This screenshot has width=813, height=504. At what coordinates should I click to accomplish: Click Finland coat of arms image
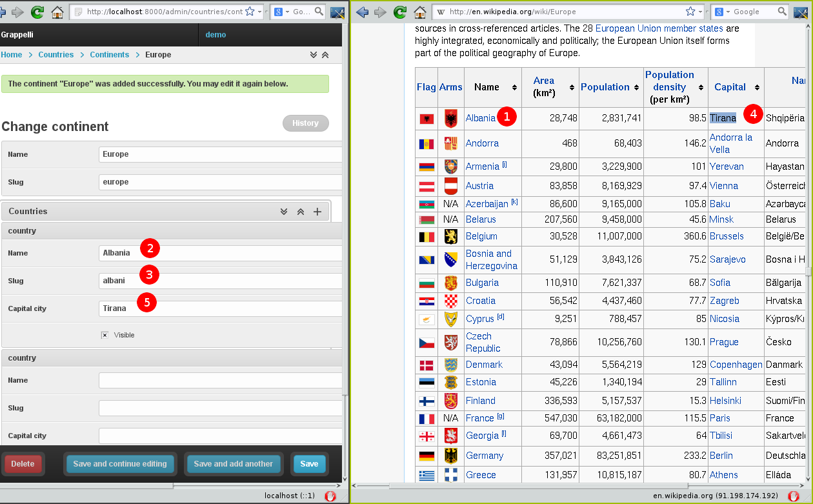pyautogui.click(x=450, y=401)
